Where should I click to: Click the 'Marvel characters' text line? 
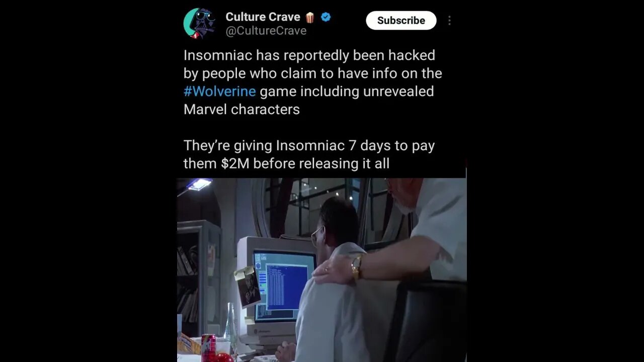[242, 110]
